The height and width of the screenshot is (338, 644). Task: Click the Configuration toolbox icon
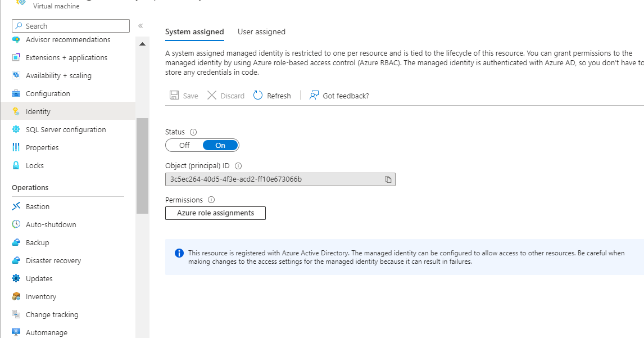tap(16, 93)
